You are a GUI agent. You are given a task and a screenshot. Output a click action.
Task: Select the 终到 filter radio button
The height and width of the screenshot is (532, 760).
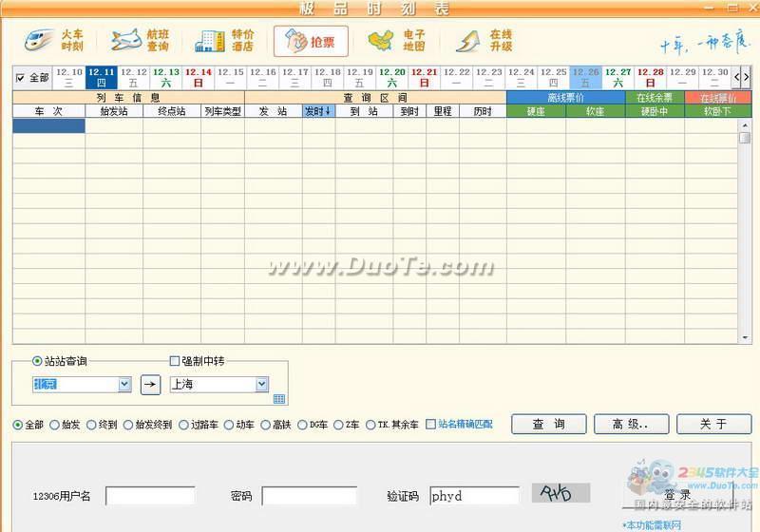coord(91,425)
